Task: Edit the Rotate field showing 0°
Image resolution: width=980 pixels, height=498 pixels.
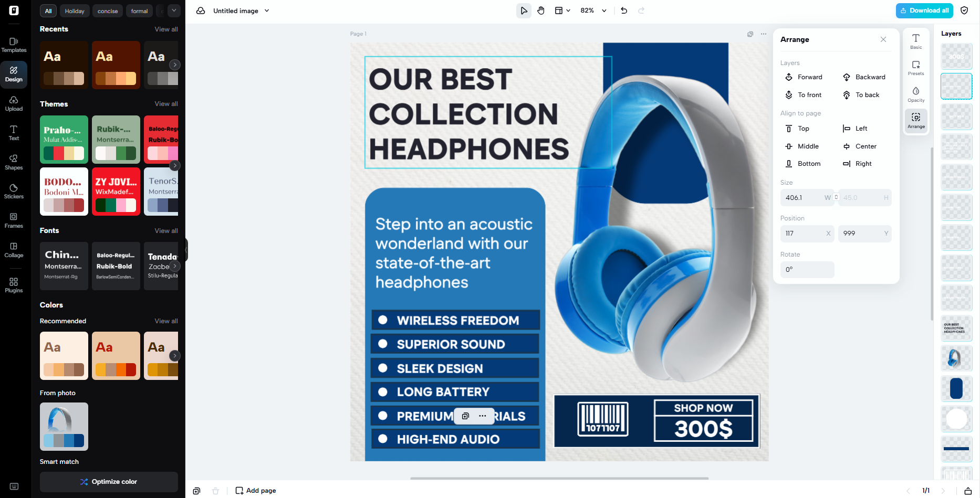Action: pyautogui.click(x=807, y=270)
